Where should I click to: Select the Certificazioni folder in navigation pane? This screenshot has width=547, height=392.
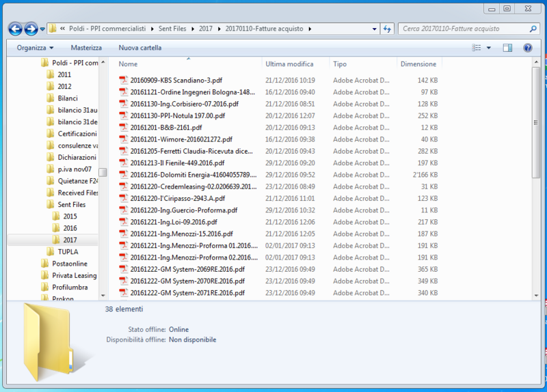pyautogui.click(x=77, y=134)
